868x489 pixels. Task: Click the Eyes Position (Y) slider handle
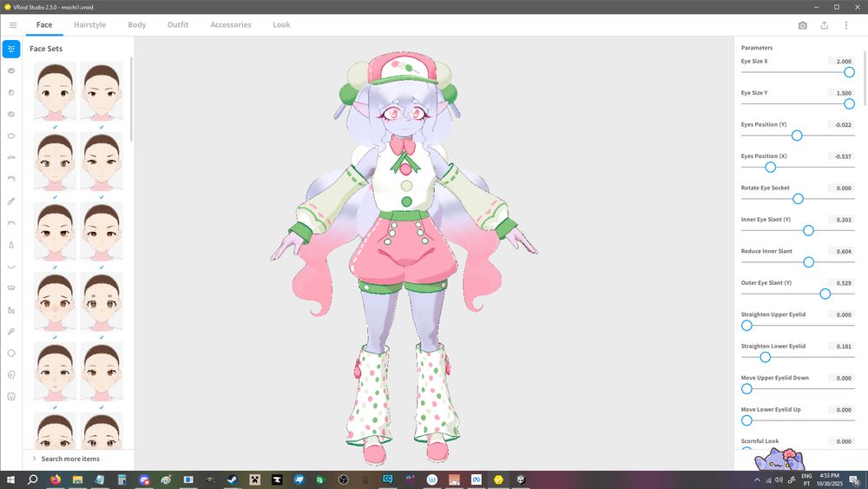[797, 135]
